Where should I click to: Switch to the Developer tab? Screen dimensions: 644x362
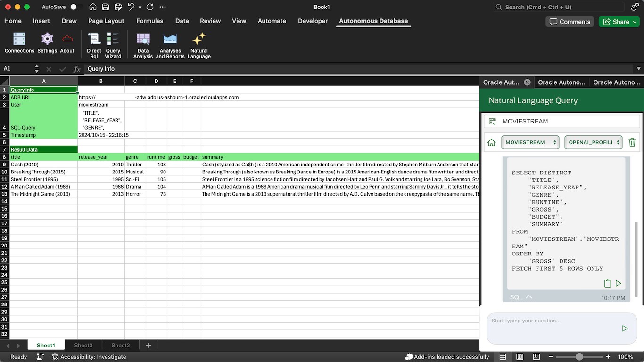click(x=313, y=21)
